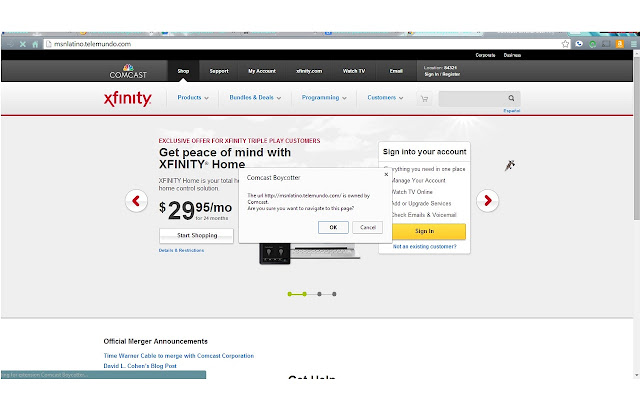Screen dimensions: 640x400
Task: Open the Shop tab
Action: (183, 71)
